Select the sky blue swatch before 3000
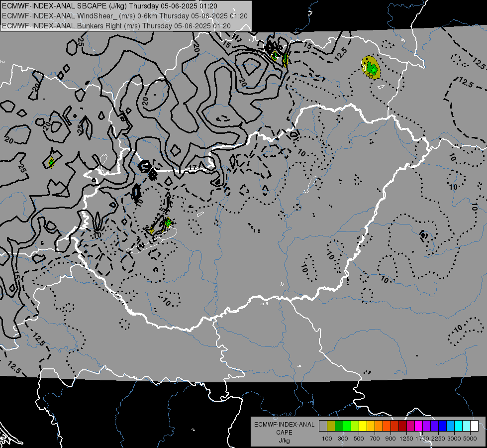 click(450, 426)
